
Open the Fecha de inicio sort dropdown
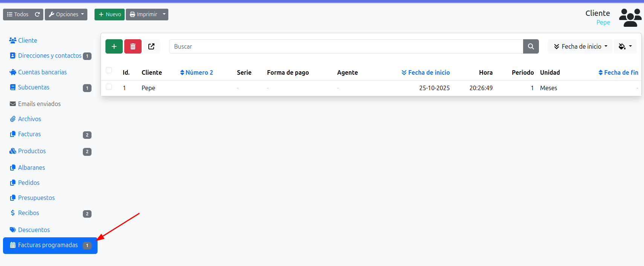pos(580,46)
